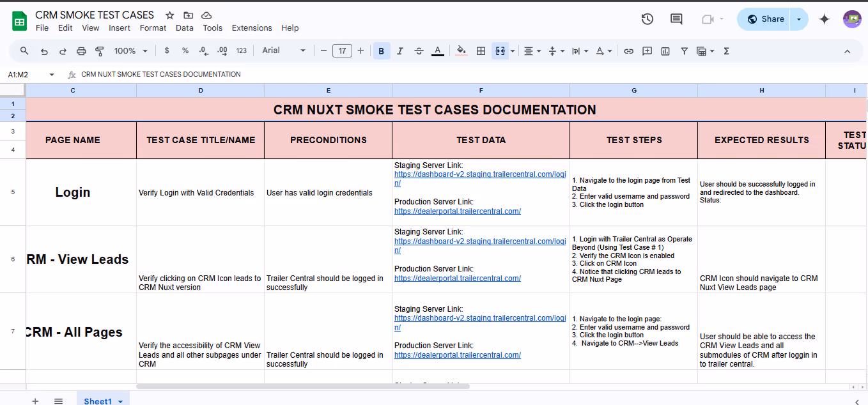Open the Extensions menu

[x=252, y=28]
